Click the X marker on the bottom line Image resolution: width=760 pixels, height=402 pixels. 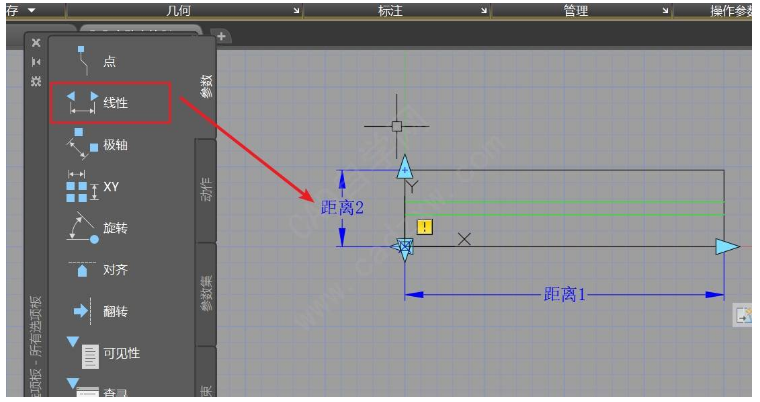coord(464,239)
